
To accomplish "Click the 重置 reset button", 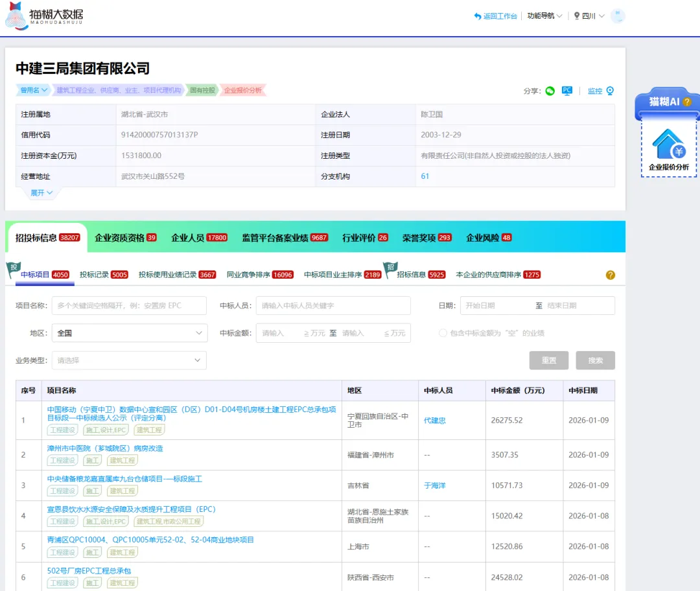I will point(549,360).
